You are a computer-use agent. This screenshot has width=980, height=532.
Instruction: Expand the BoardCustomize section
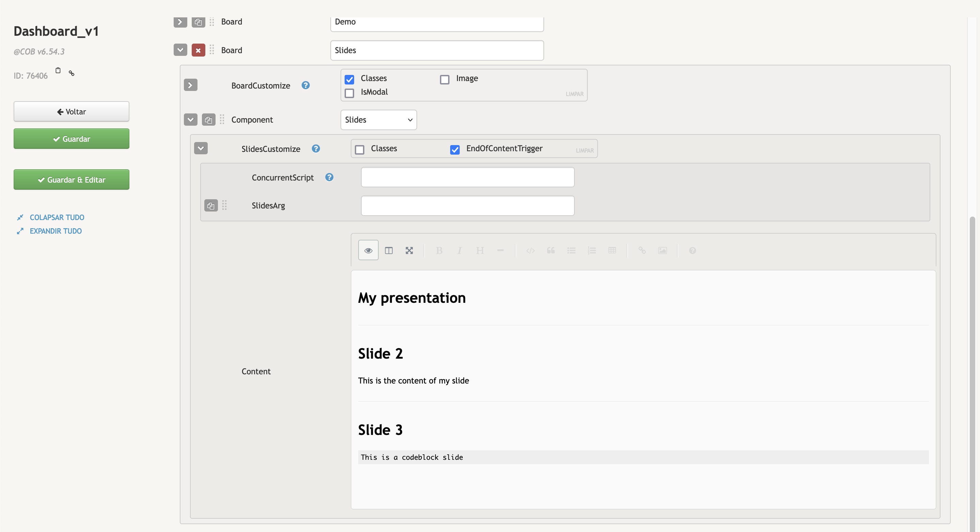[190, 85]
